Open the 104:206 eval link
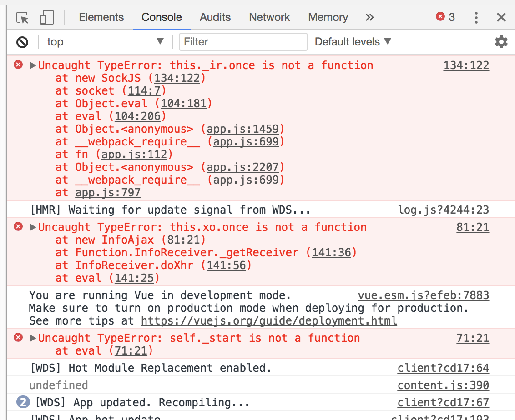This screenshot has height=420, width=515. [137, 116]
